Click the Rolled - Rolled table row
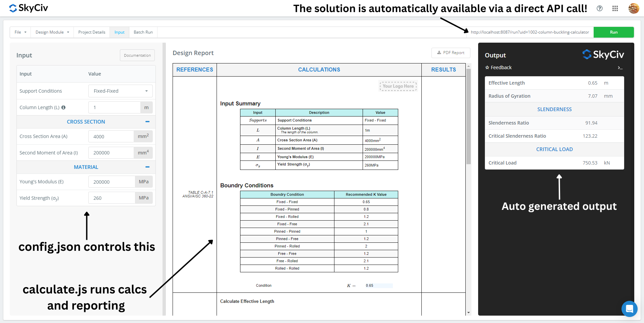This screenshot has width=644, height=323. point(319,268)
